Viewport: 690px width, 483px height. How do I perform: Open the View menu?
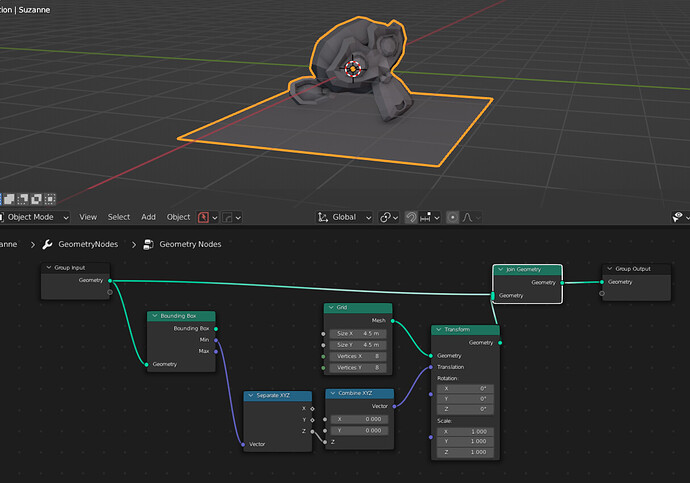[x=88, y=217]
